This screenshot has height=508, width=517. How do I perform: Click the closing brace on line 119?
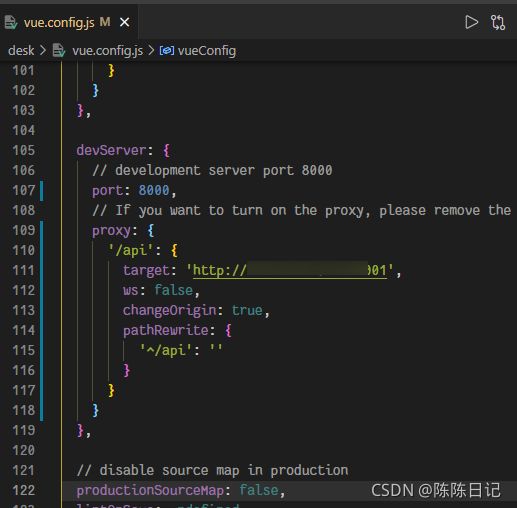tap(80, 430)
